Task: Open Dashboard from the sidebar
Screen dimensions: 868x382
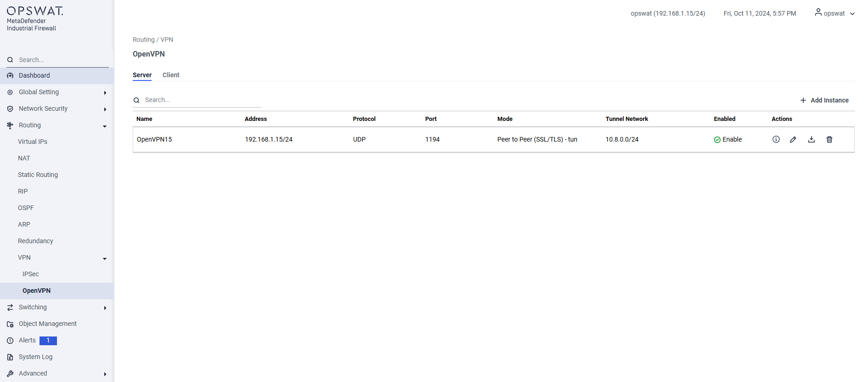Action: pos(57,75)
